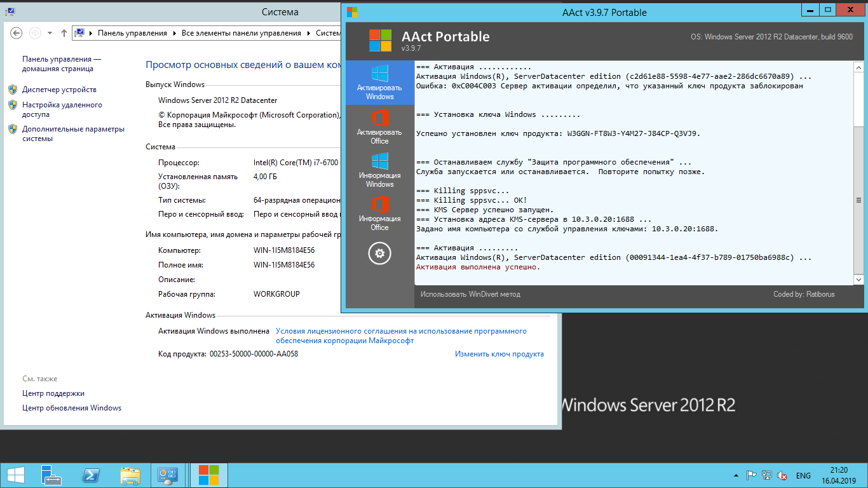This screenshot has height=488, width=868.
Task: Click the error 0xC004C003 log line
Action: [609, 86]
